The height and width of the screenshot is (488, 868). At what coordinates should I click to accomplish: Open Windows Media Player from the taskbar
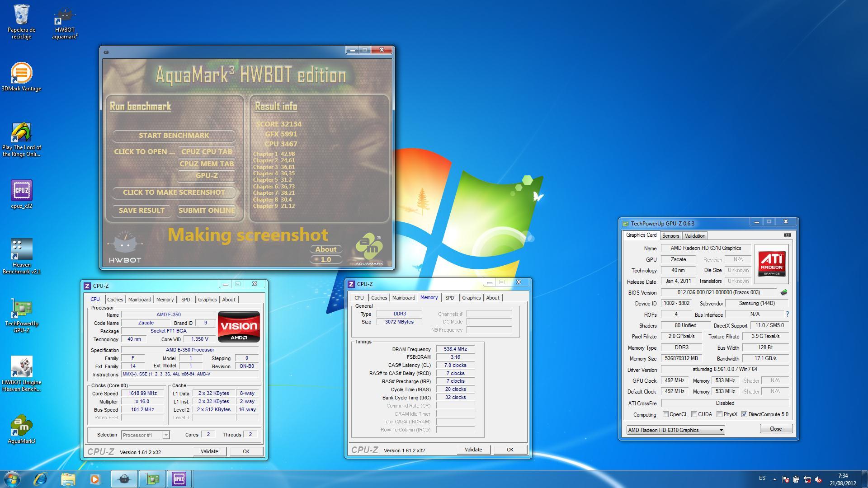click(x=95, y=479)
